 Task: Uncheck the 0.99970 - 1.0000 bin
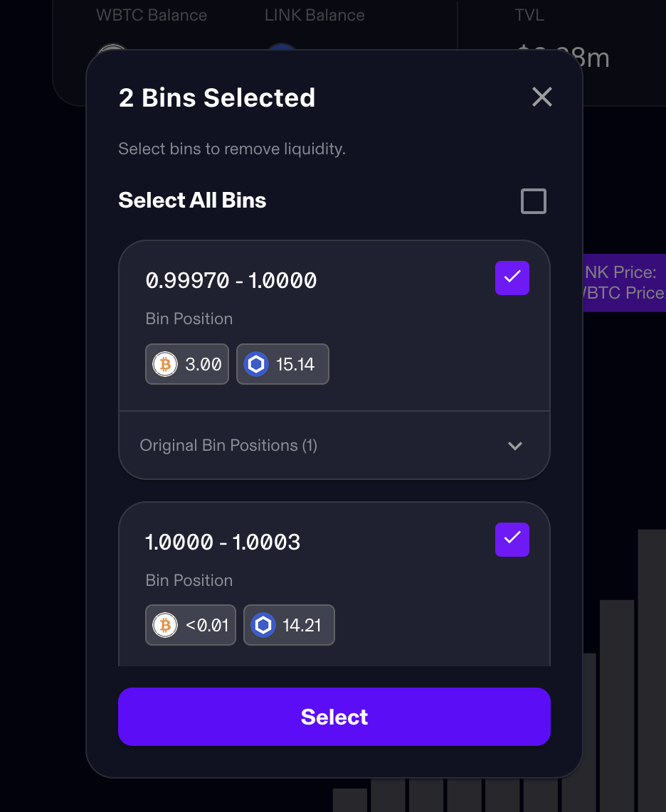[x=512, y=277]
